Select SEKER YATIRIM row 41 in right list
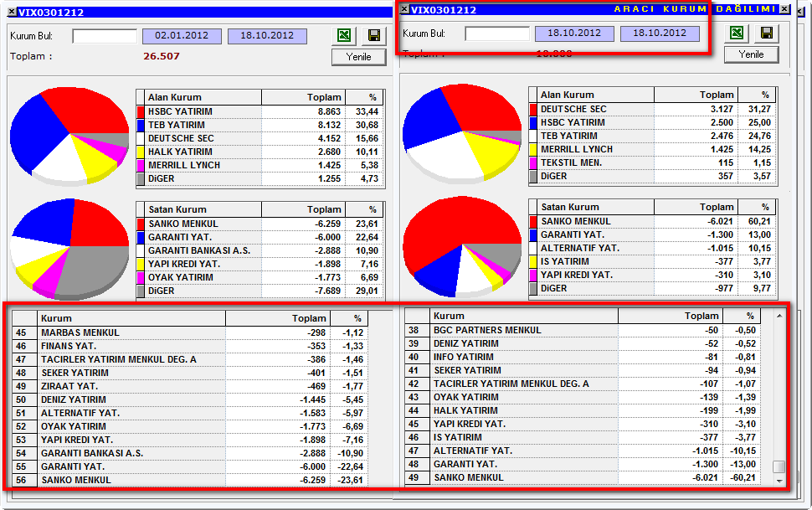This screenshot has height=510, width=812. 583,371
